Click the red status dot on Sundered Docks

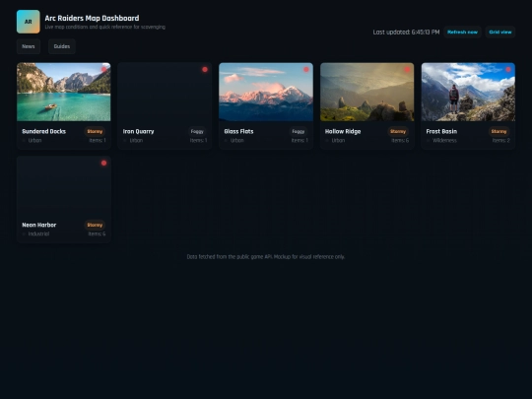103,69
